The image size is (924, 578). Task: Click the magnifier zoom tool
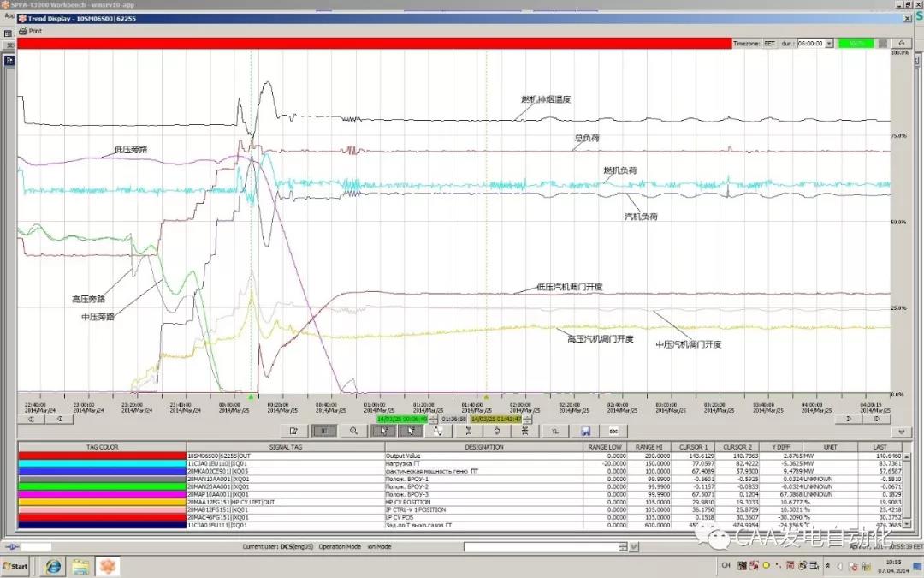353,431
